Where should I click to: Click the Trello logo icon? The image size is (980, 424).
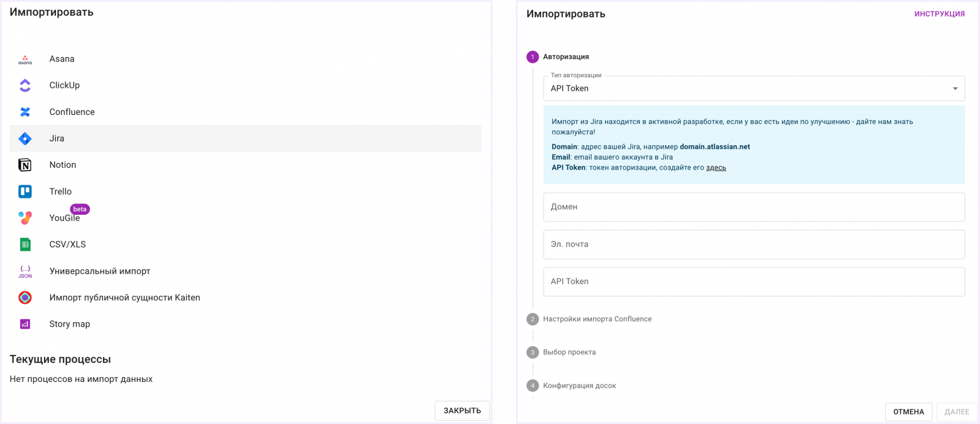25,192
